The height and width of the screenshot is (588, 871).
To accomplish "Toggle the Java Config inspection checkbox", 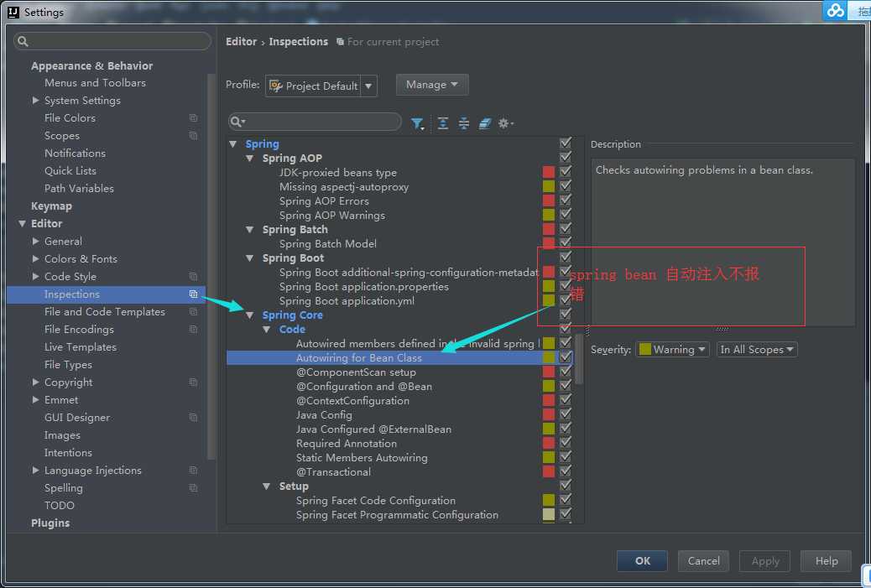I will (566, 414).
